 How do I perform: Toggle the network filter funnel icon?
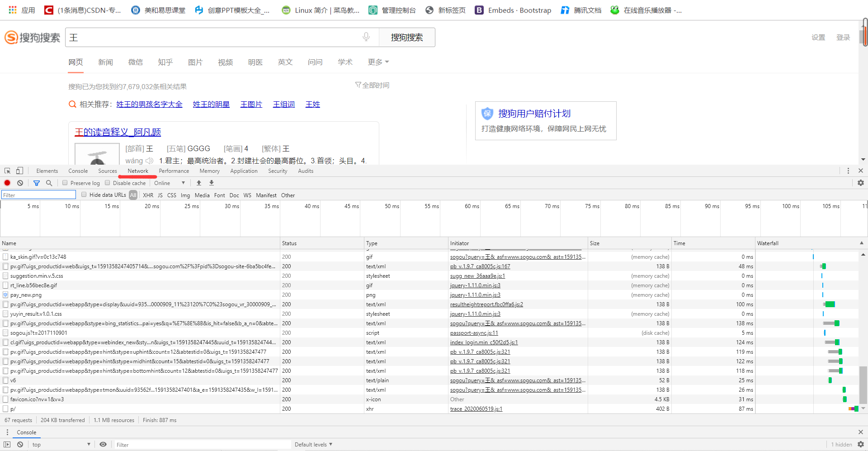(x=37, y=183)
